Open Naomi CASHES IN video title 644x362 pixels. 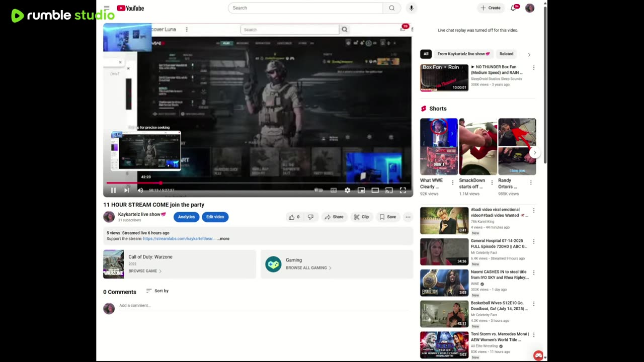[500, 275]
